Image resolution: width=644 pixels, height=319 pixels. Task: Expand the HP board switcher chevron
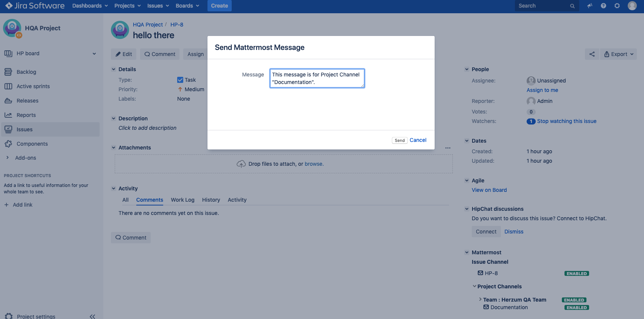(94, 54)
